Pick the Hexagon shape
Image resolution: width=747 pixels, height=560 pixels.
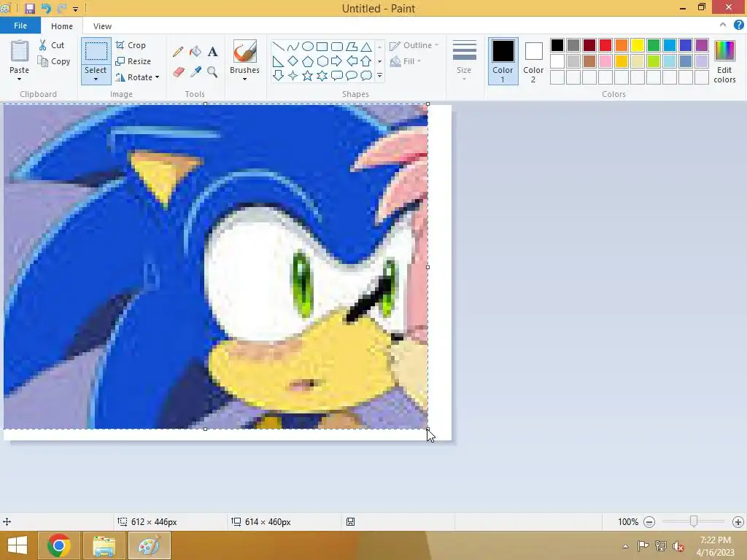322,61
